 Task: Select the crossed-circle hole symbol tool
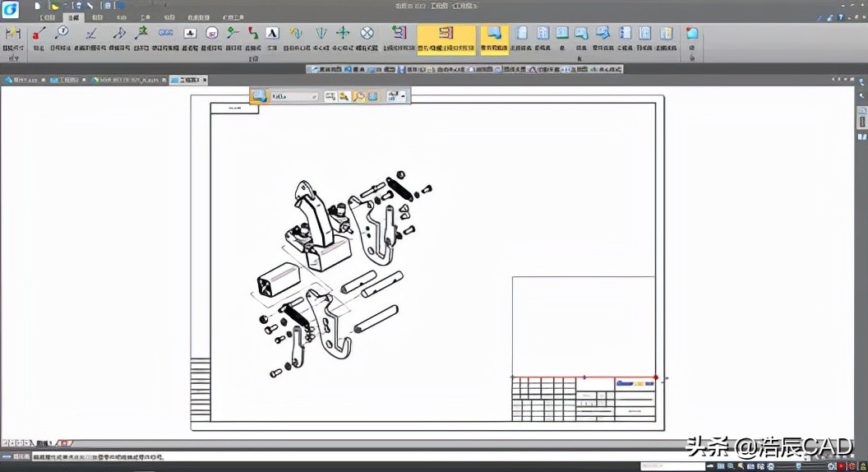click(x=367, y=34)
